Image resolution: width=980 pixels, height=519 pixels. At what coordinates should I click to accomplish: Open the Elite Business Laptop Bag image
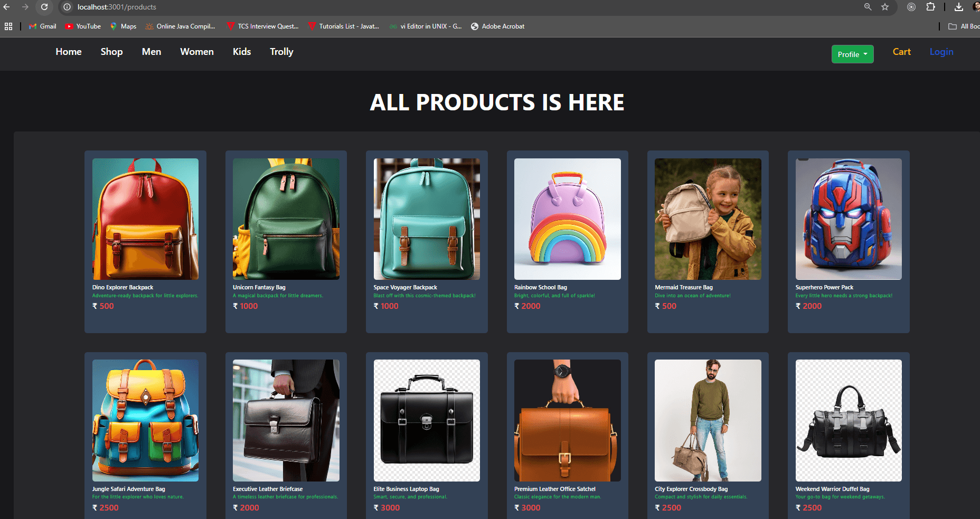(x=427, y=421)
